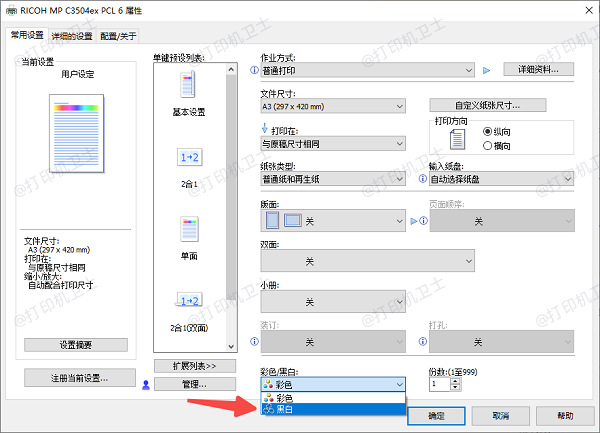Click the 打印方向 page orientation icon

coord(457,139)
